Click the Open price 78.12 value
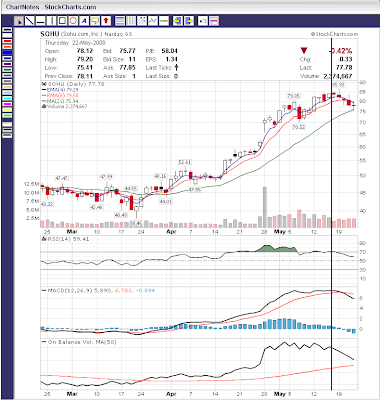 85,51
